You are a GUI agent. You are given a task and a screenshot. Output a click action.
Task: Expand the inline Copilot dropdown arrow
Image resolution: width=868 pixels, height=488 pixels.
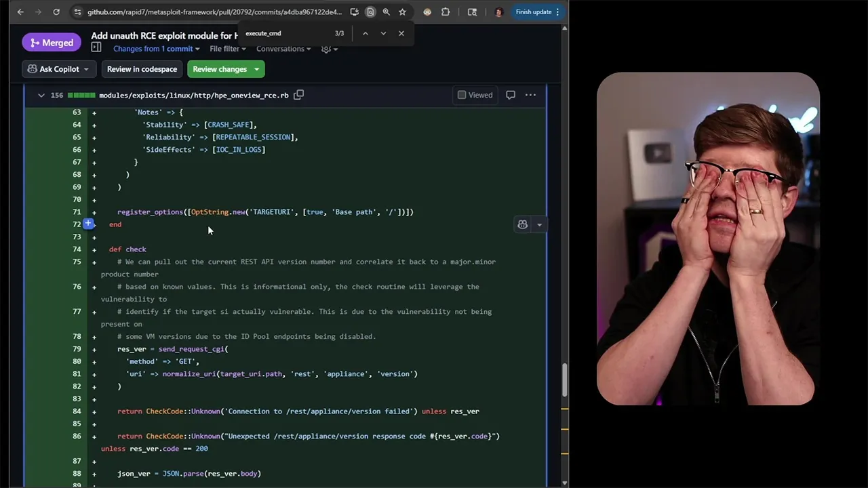539,224
